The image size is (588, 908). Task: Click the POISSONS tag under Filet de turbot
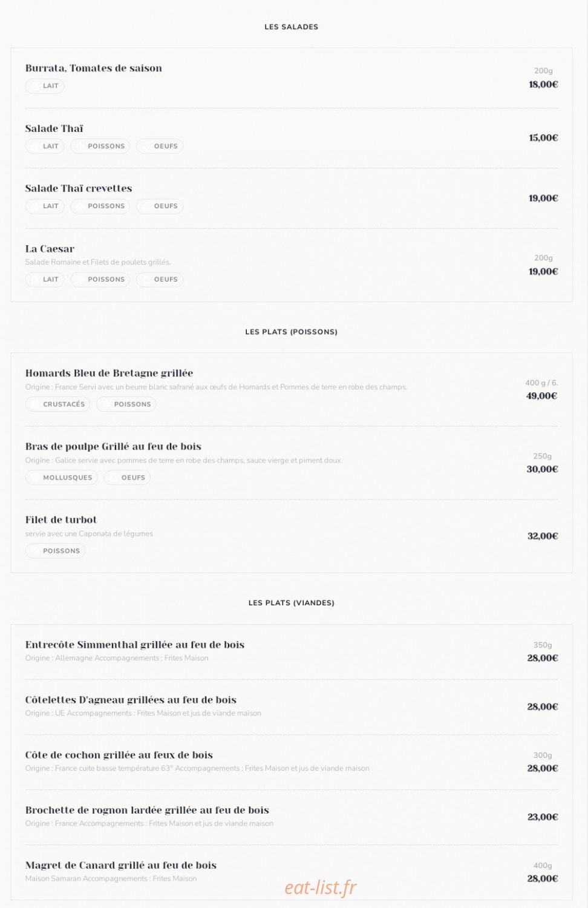click(55, 551)
